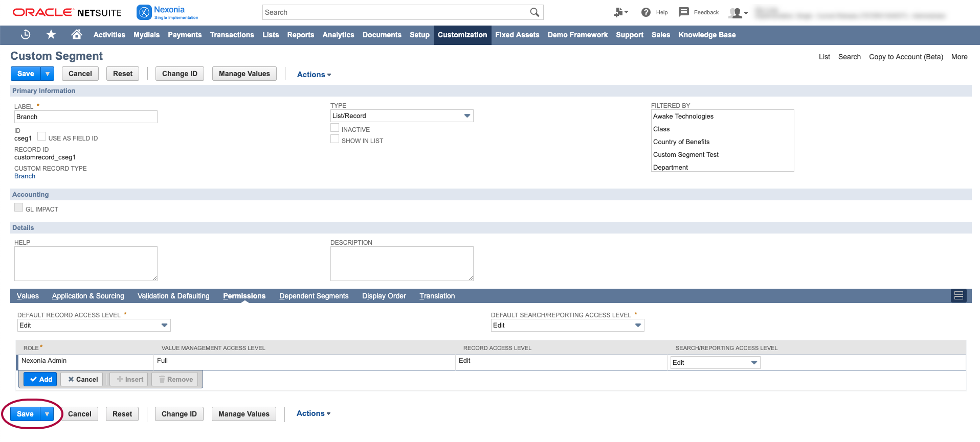This screenshot has width=980, height=442.
Task: Open the user role avatar menu
Action: point(738,13)
